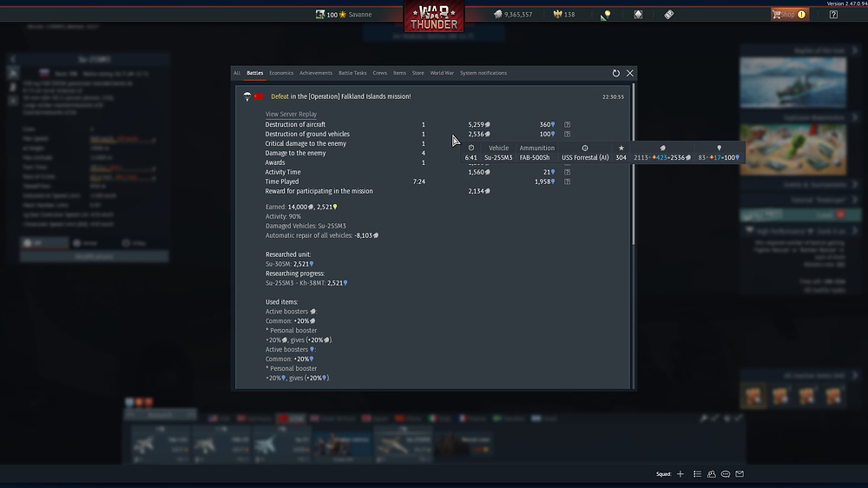The width and height of the screenshot is (868, 488).
Task: Open the Silver Lions balance 9,365,357
Action: pyautogui.click(x=513, y=15)
